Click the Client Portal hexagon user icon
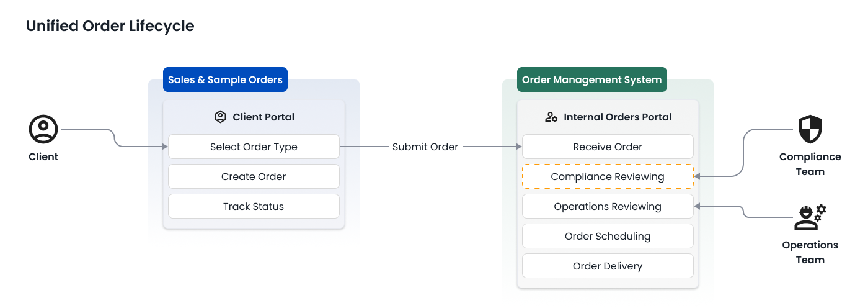Viewport: 868px width, 308px height. 220,117
